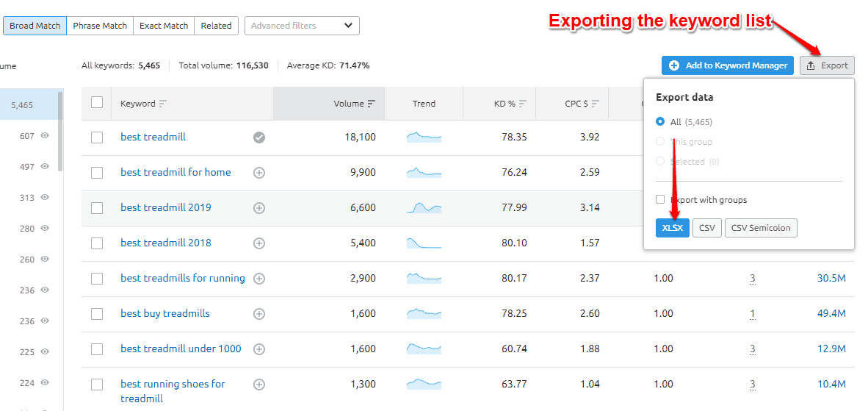Image resolution: width=868 pixels, height=411 pixels.
Task: Switch to Phrase Match tab
Action: pyautogui.click(x=100, y=26)
